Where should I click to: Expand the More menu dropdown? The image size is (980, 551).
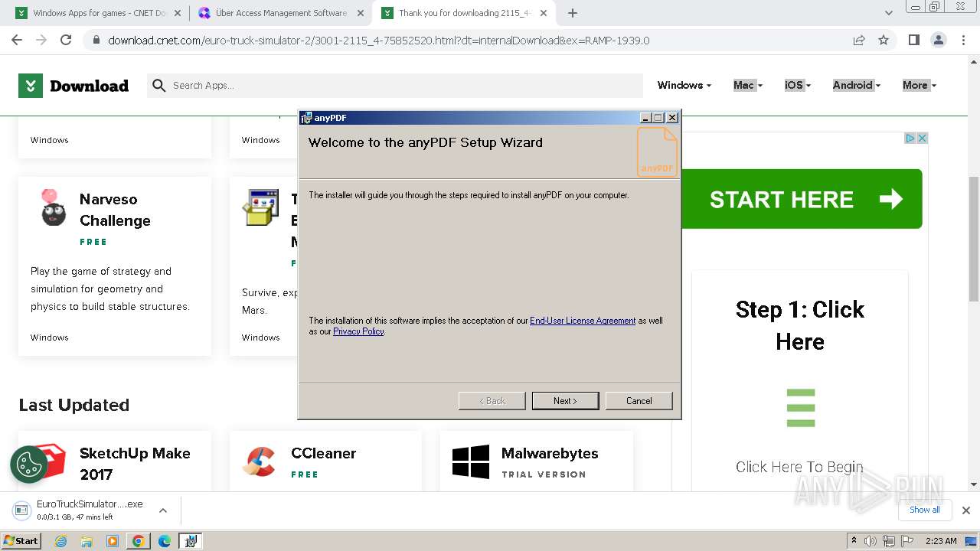pyautogui.click(x=920, y=86)
